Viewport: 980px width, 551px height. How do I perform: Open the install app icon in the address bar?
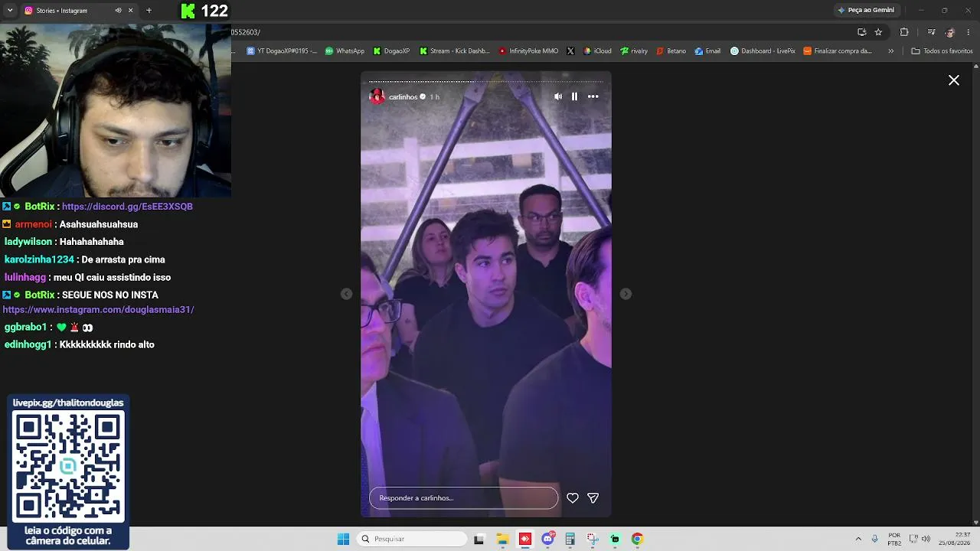[x=861, y=32]
